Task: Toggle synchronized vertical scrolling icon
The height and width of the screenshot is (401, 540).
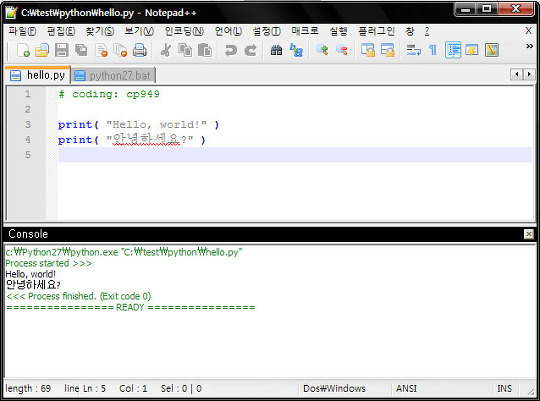Action: click(368, 50)
